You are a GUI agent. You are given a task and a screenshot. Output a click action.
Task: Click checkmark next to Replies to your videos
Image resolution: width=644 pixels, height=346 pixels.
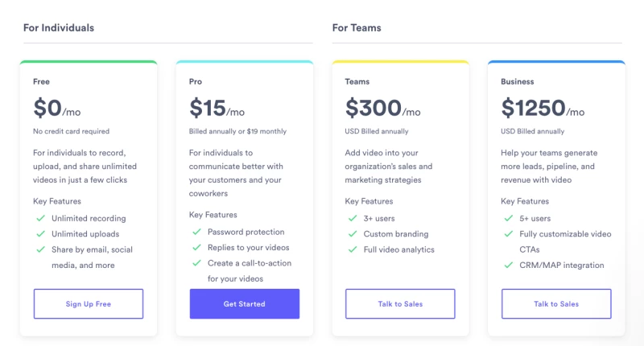196,248
